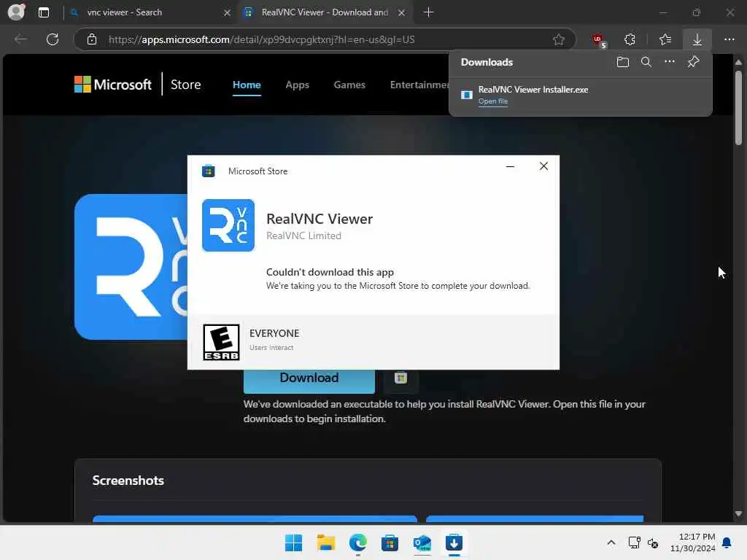Open the clock and date flyout
This screenshot has height=560, width=747.
coord(693,542)
